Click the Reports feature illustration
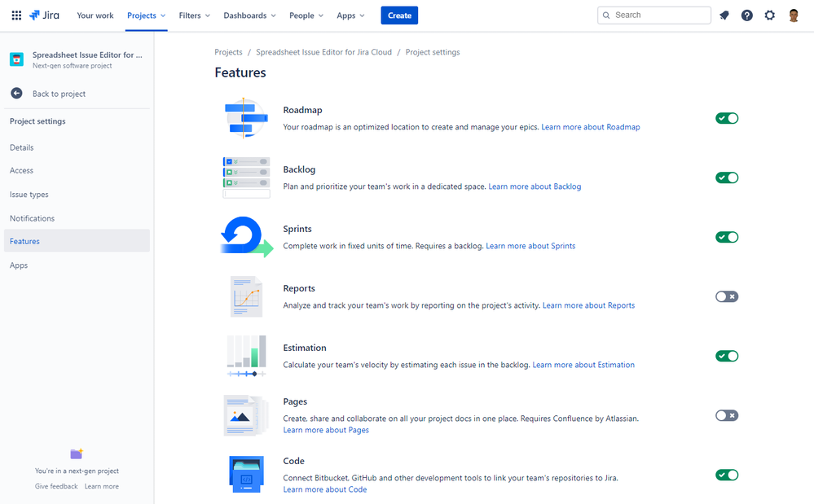Screen dimensions: 814x504 (246, 296)
